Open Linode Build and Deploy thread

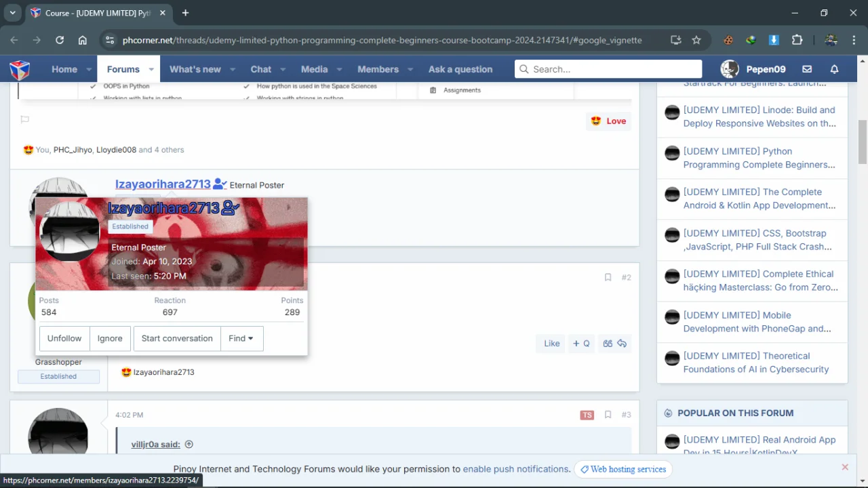[x=759, y=117]
